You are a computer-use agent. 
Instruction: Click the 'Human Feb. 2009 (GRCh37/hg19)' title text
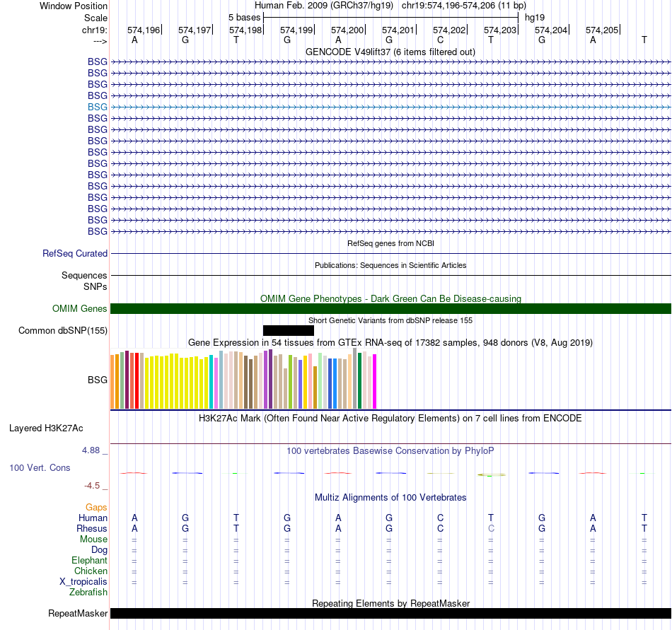323,6
